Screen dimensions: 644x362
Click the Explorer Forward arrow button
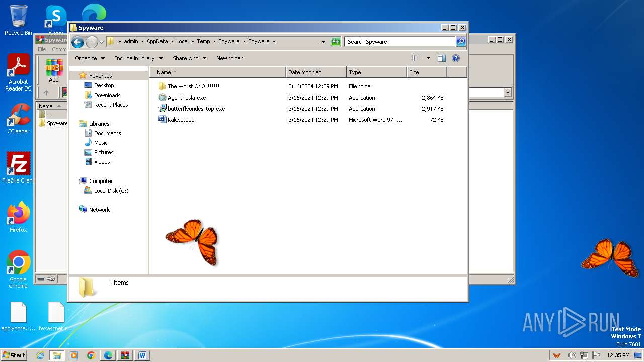[92, 42]
